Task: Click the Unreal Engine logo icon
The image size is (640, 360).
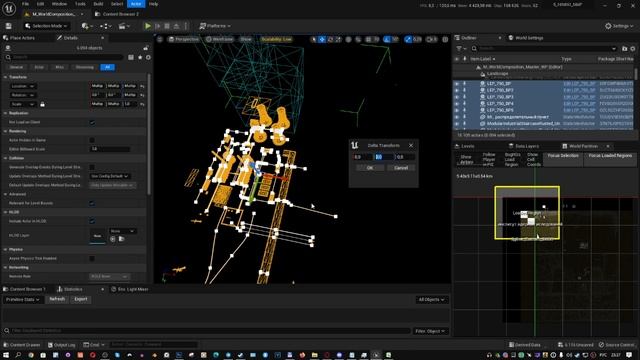Action: click(9, 8)
